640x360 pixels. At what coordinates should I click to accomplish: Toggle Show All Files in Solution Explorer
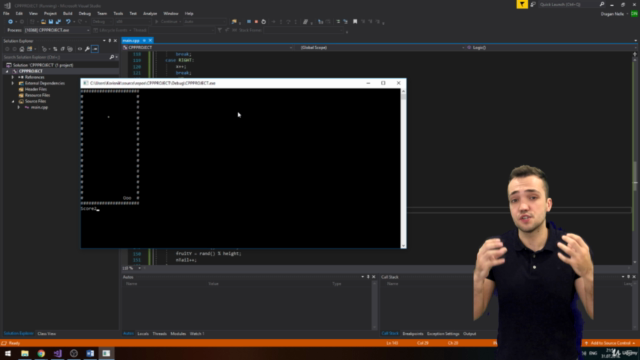[x=70, y=49]
